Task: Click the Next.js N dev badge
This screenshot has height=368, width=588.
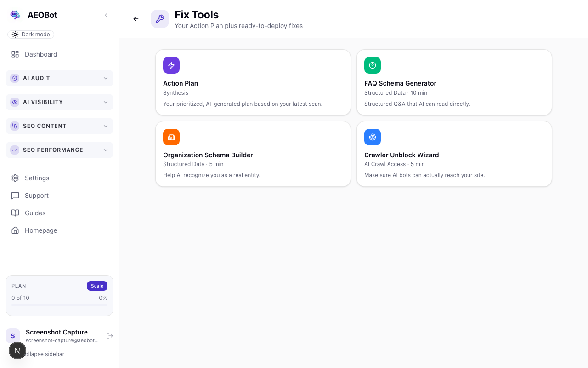Action: point(17,351)
